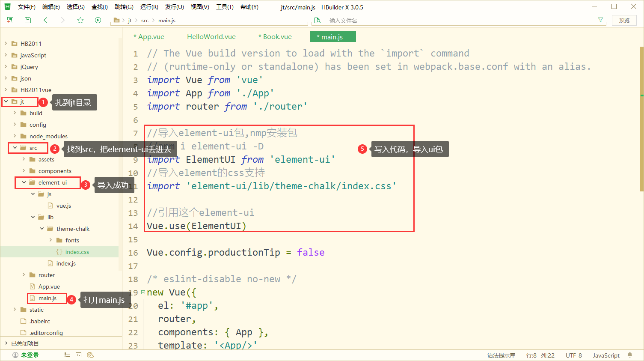Click the 预览 preview button
This screenshot has width=644, height=361.
point(624,20)
